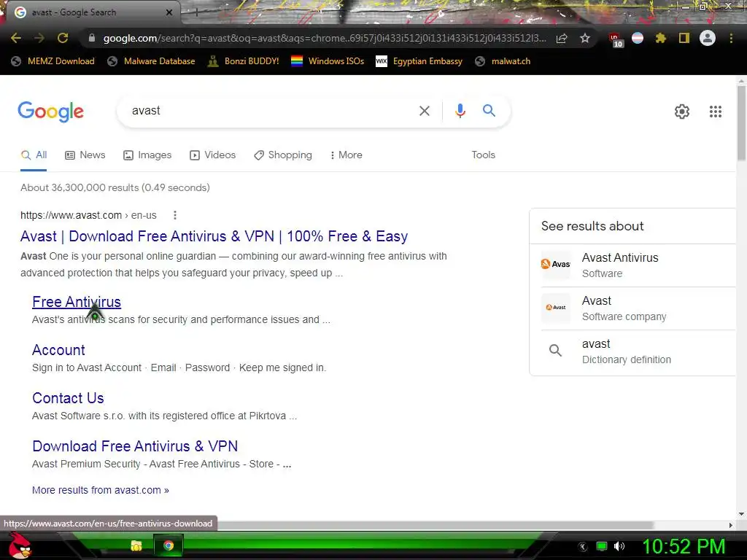Click the Google logo
747x560 pixels.
50,112
